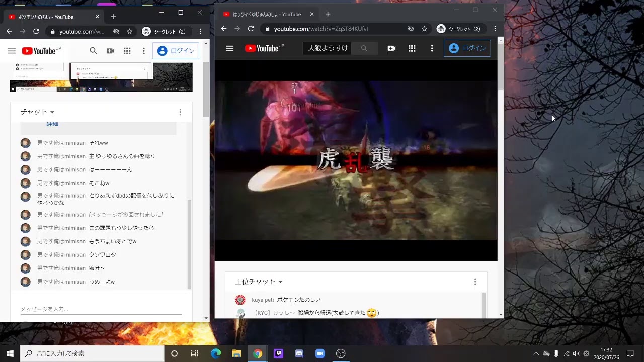Open search in left YouTube window

coord(93,51)
